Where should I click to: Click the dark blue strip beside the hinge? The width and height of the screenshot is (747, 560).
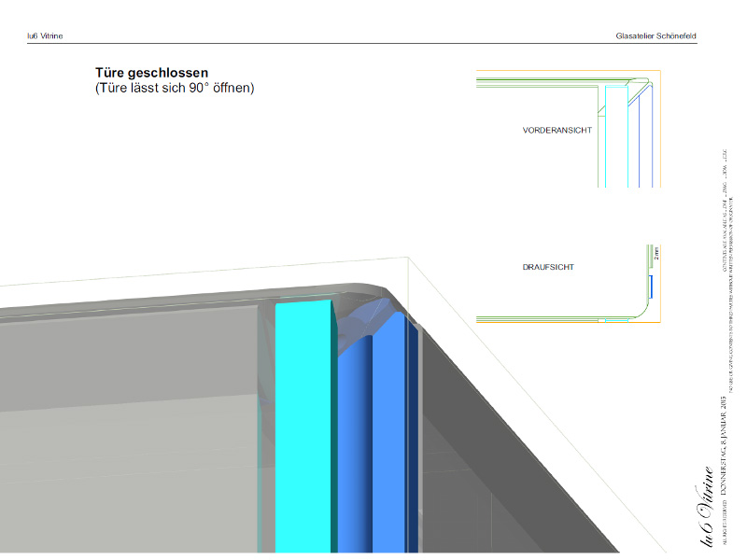(411, 439)
